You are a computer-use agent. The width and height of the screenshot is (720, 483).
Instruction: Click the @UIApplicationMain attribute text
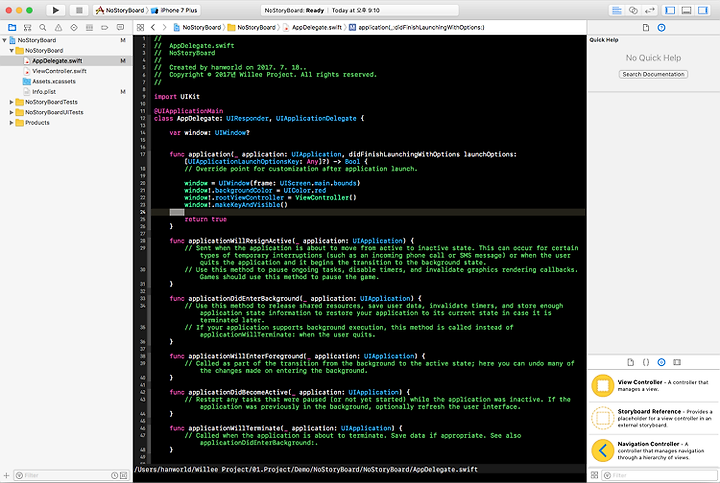click(x=188, y=111)
